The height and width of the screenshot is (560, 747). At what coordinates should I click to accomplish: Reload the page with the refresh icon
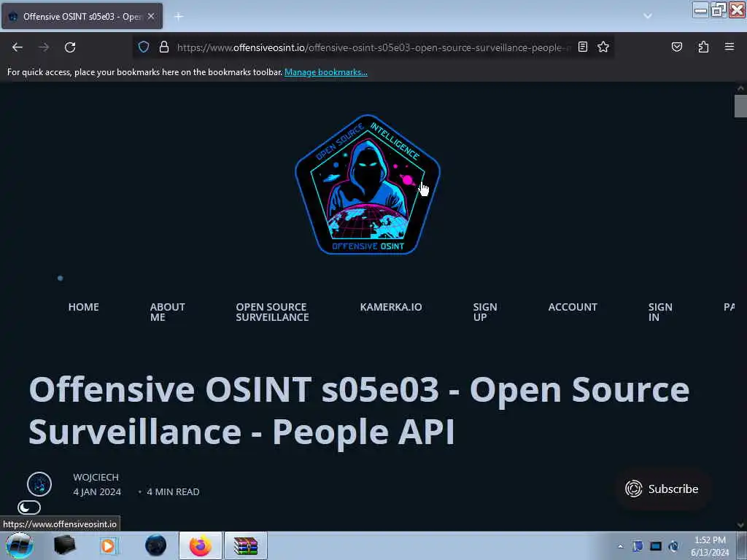click(70, 47)
